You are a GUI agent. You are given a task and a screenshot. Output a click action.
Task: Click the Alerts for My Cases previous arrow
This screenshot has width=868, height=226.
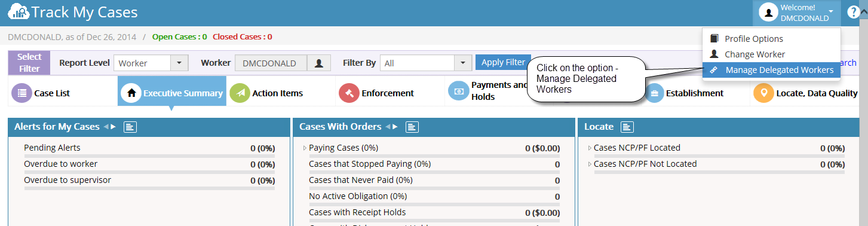click(106, 127)
